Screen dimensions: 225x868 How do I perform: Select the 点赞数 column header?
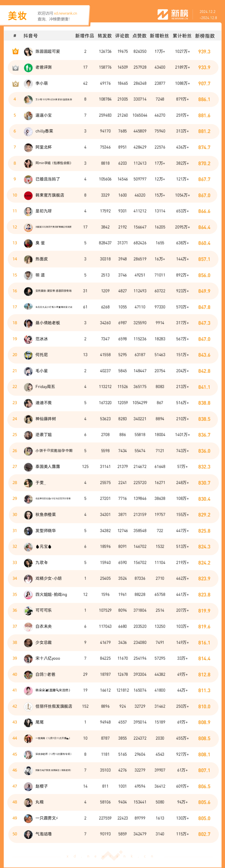coord(140,36)
